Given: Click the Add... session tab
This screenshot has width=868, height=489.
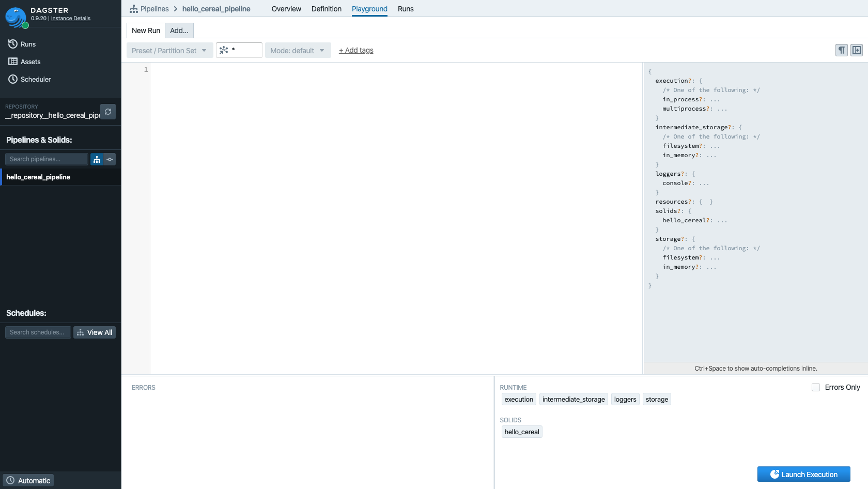Looking at the screenshot, I should coord(179,30).
